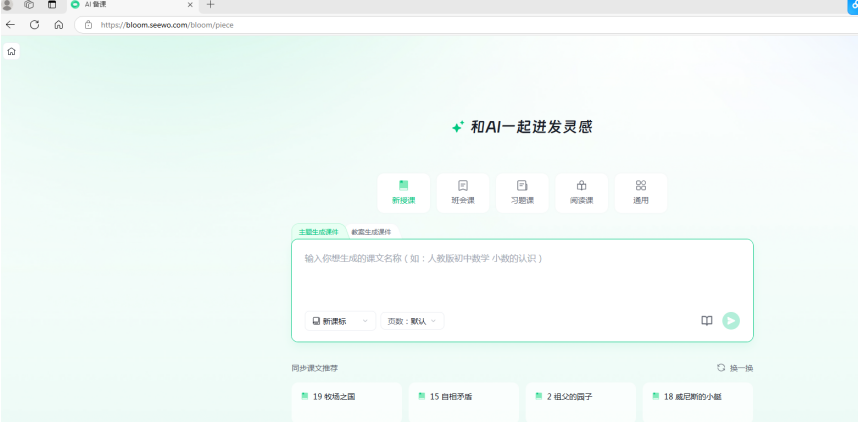Open the 19 牧场之国 recommended lesson

tap(346, 397)
